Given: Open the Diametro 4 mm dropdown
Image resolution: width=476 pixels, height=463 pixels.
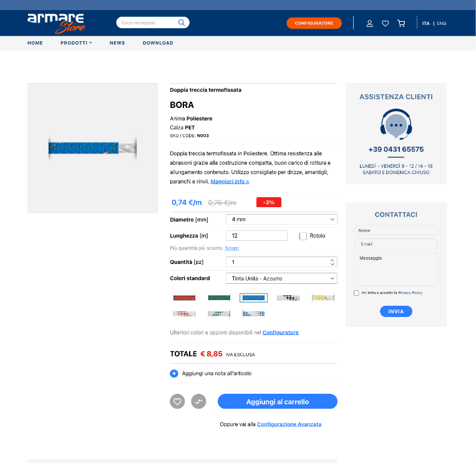Looking at the screenshot, I should (x=281, y=219).
